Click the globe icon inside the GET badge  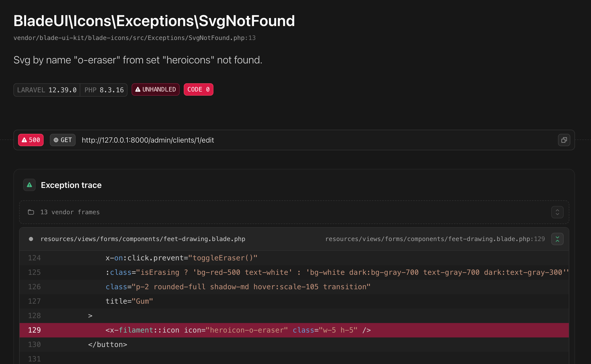56,140
